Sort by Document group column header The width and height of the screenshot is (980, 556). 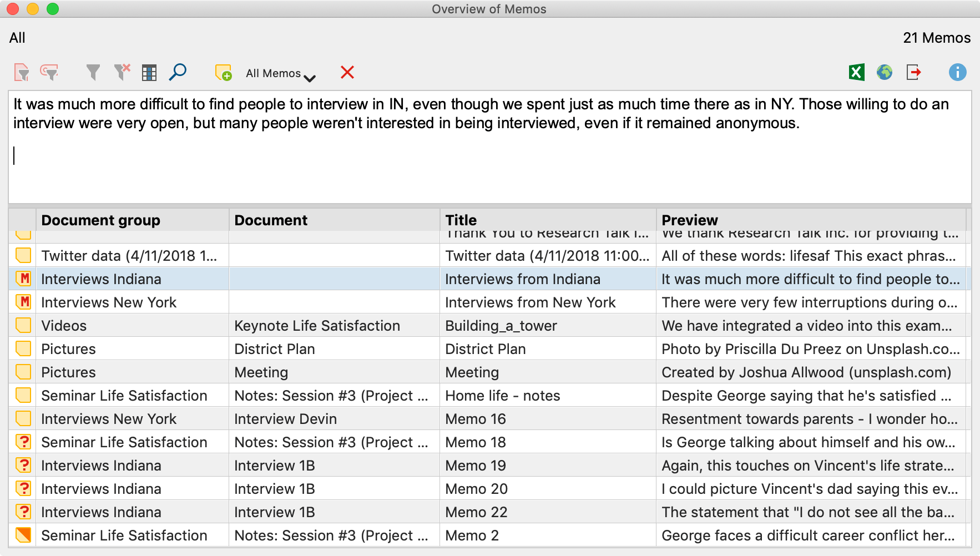tap(133, 220)
